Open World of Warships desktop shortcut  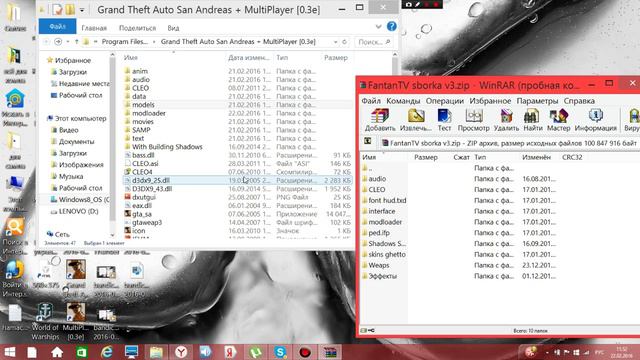coord(45,322)
